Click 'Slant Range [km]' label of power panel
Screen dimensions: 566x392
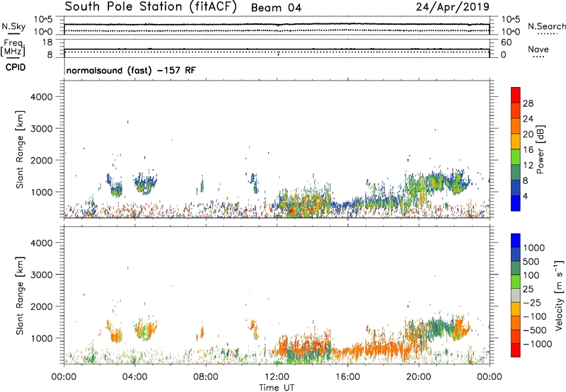[20, 149]
